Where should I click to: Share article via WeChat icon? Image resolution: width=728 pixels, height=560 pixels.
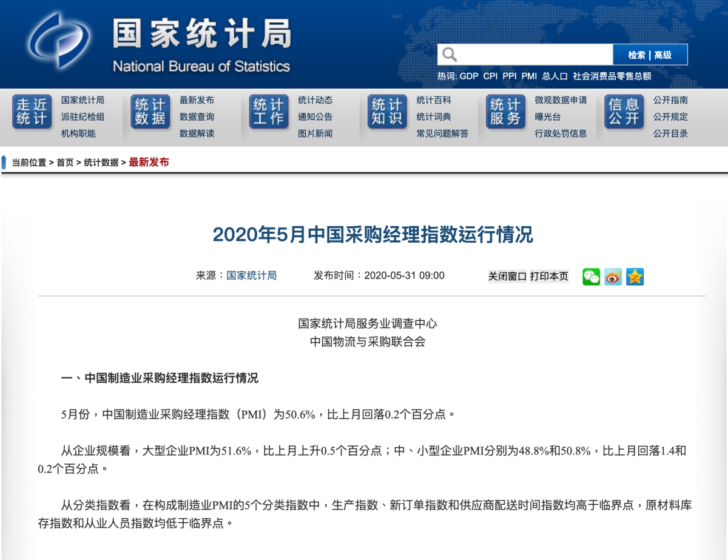tap(591, 277)
